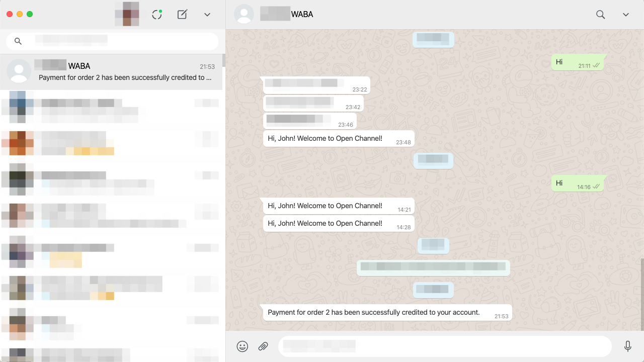The image size is (644, 362).
Task: Click the search magnifier in the chat header
Action: (601, 15)
